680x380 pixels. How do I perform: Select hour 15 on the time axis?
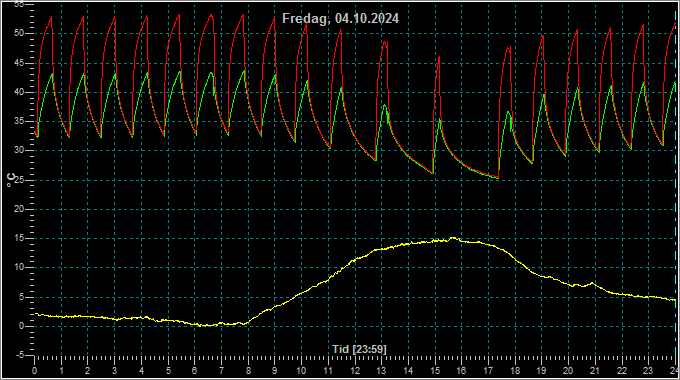tap(435, 371)
